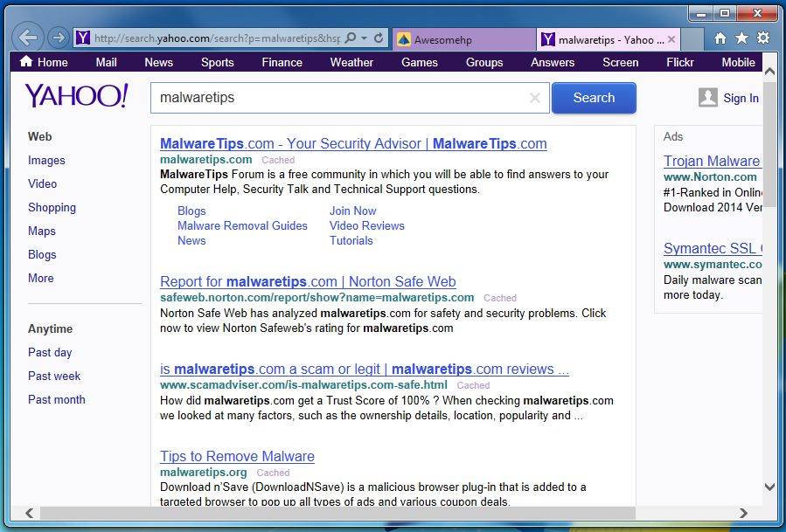Viewport: 786px width, 532px height.
Task: Expand the address bar autocomplete dropdown arrow
Action: 365,38
